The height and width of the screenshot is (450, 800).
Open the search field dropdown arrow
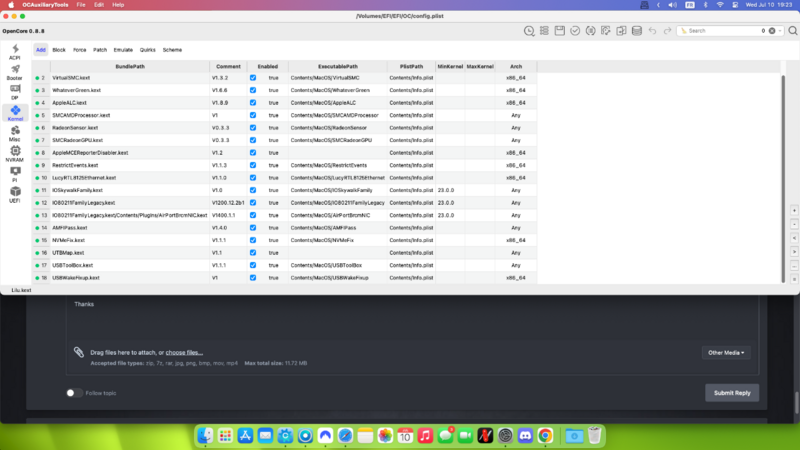click(780, 31)
